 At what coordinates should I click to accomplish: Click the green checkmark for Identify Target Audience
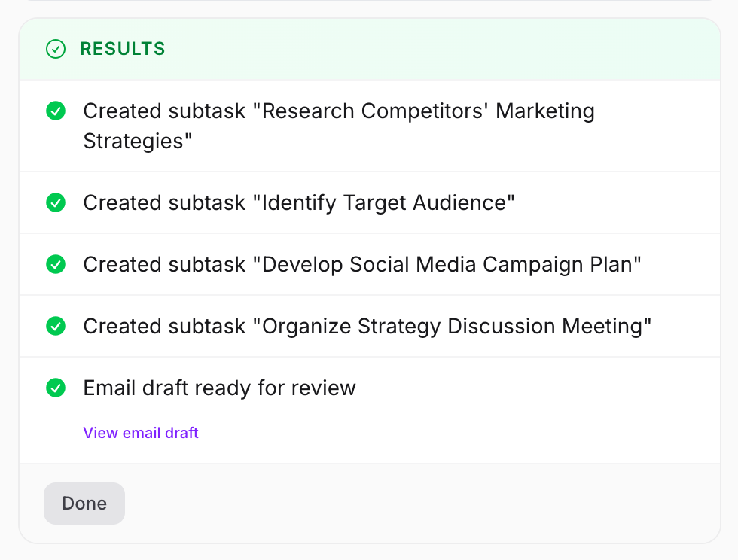(56, 202)
